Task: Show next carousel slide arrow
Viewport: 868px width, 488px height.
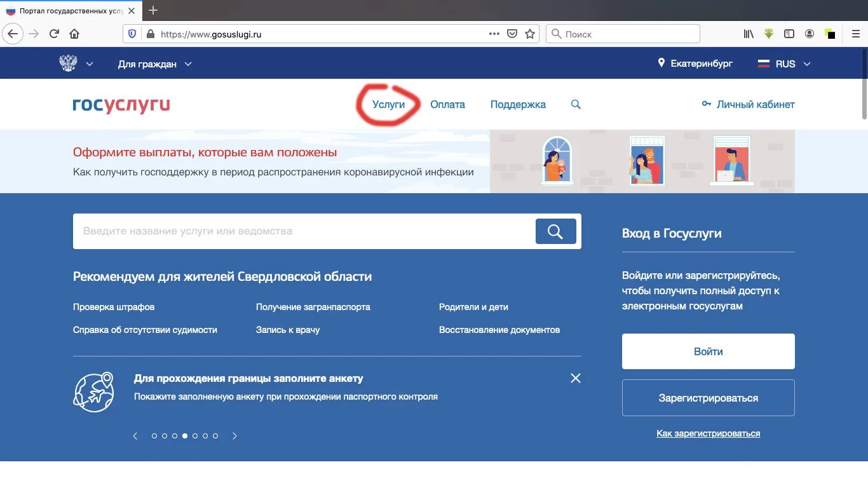Action: coord(234,436)
